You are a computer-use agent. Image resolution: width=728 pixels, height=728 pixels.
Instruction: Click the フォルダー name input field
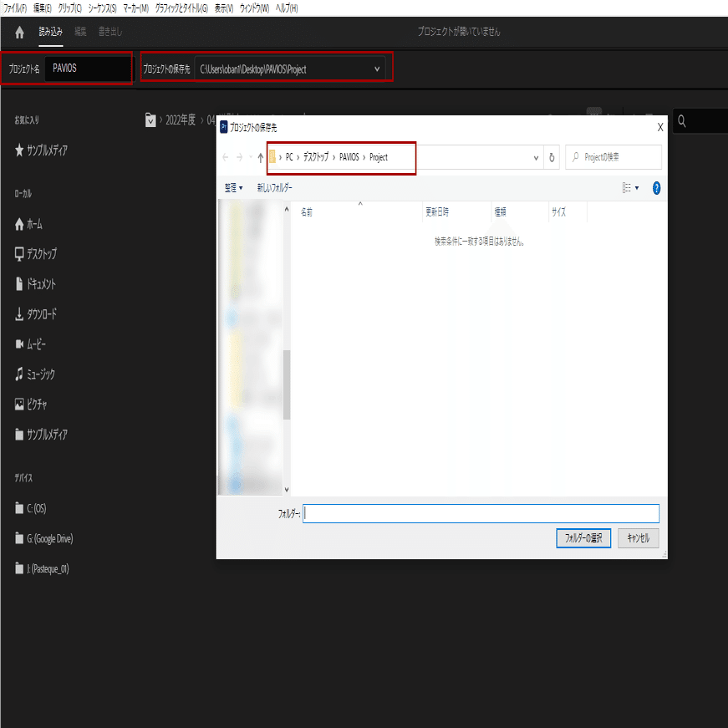(481, 513)
